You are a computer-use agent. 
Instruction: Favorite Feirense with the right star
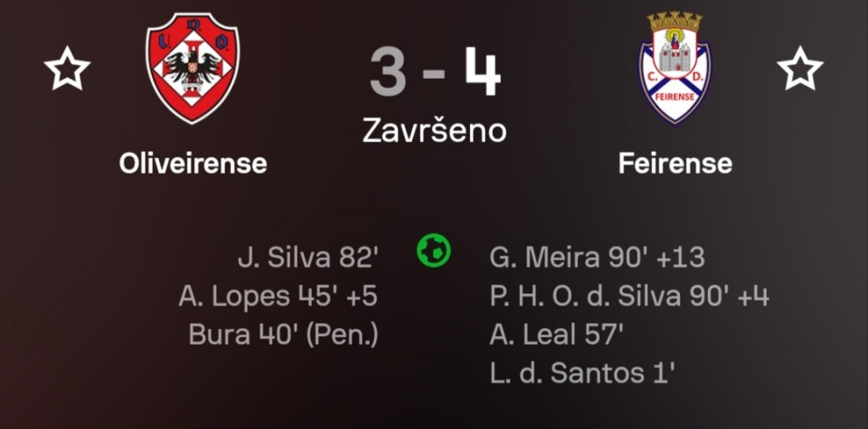click(800, 69)
